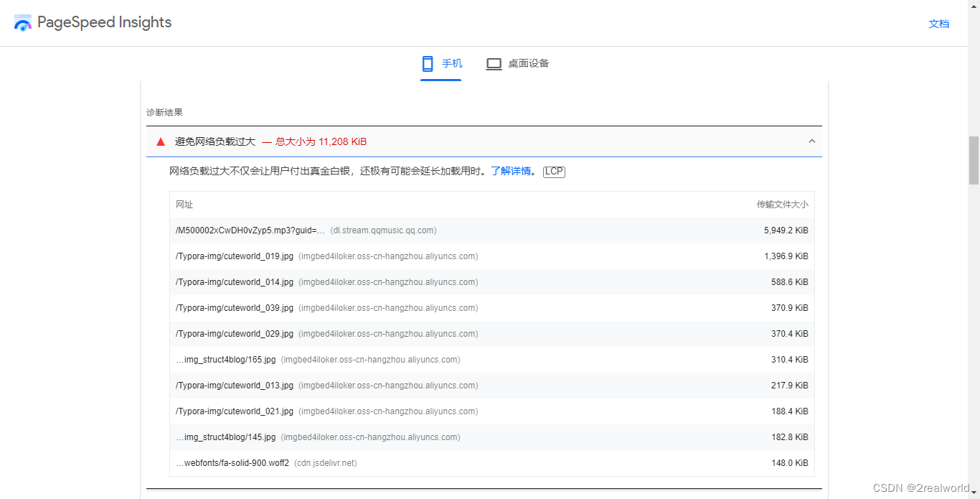Switch to the 手机 tab
This screenshot has height=499, width=980.
coord(441,64)
